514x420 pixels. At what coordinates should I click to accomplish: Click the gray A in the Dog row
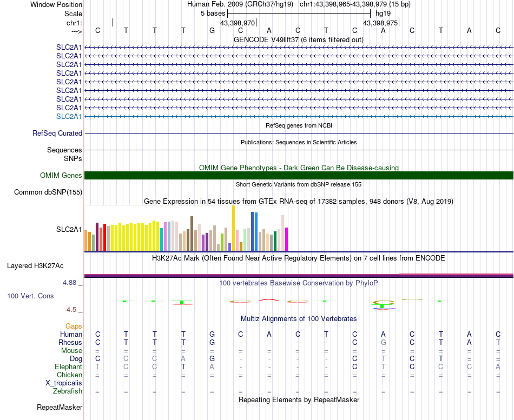(x=183, y=359)
